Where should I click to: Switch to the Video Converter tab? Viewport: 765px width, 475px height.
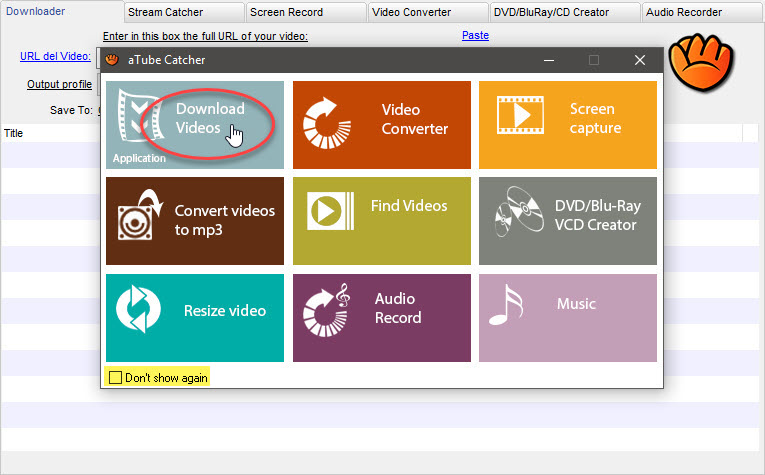428,12
